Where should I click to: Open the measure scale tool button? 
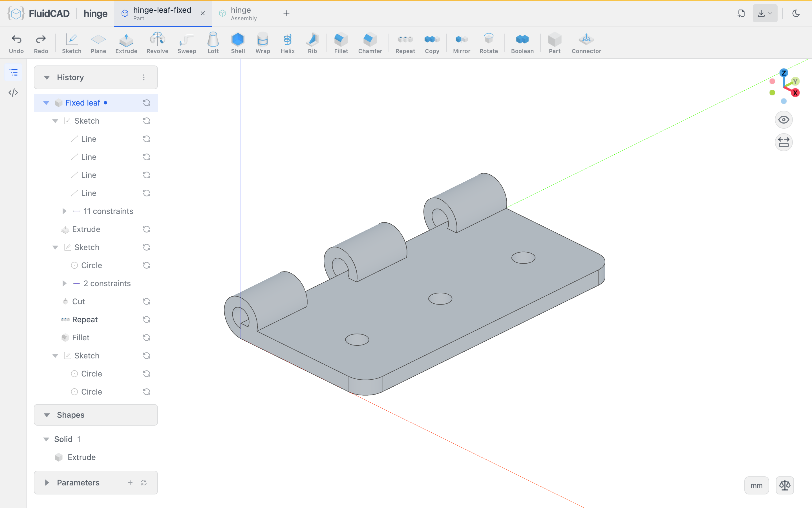pos(784,485)
